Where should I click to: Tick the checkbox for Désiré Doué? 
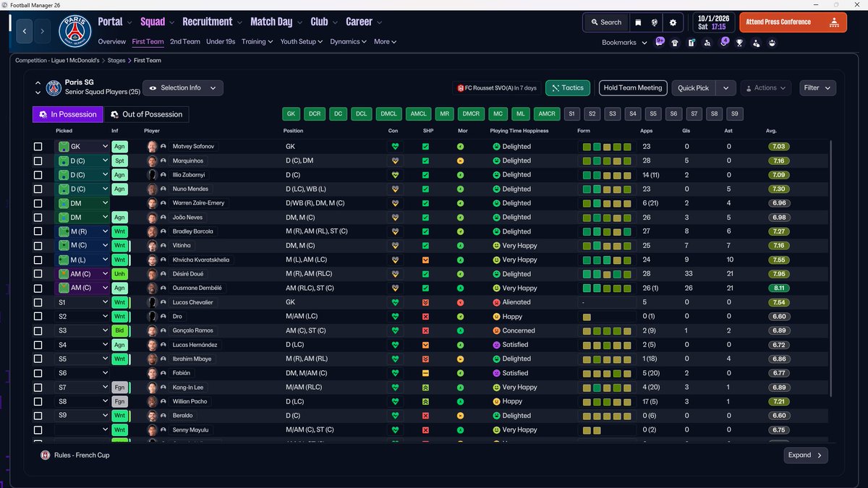(38, 274)
